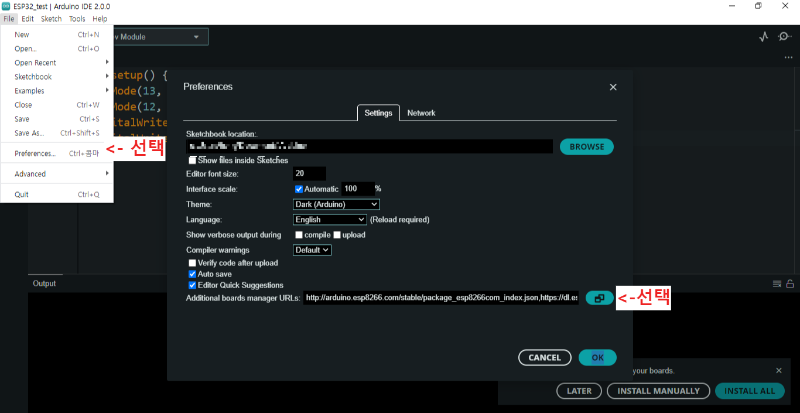
Task: Click the output panel lock icon
Action: (x=790, y=284)
